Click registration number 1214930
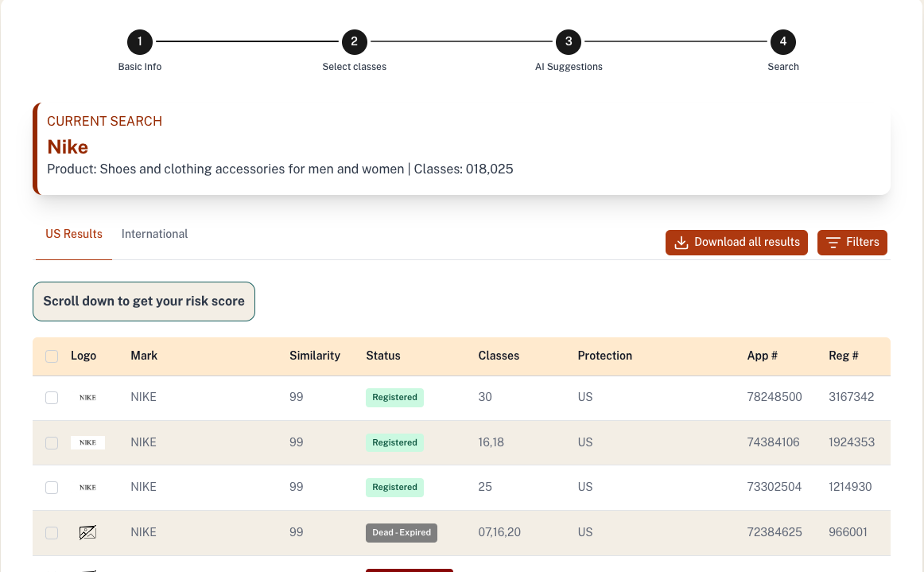Screen dimensions: 924x572 click(850, 487)
